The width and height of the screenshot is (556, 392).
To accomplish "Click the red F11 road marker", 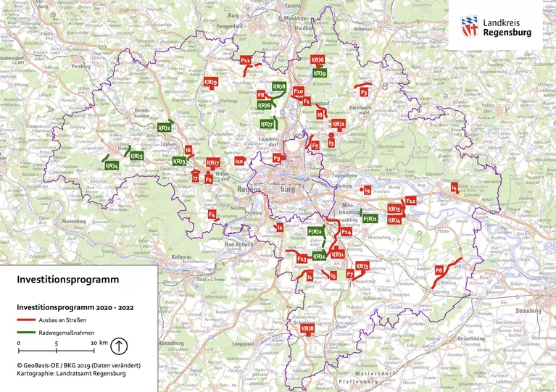I will (245, 60).
